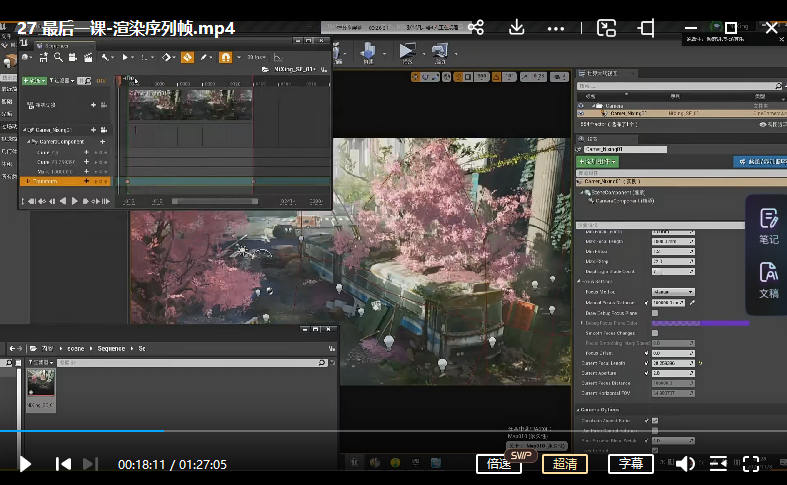Open the 文稿 AI transcript panel
This screenshot has height=485, width=787.
tap(768, 279)
